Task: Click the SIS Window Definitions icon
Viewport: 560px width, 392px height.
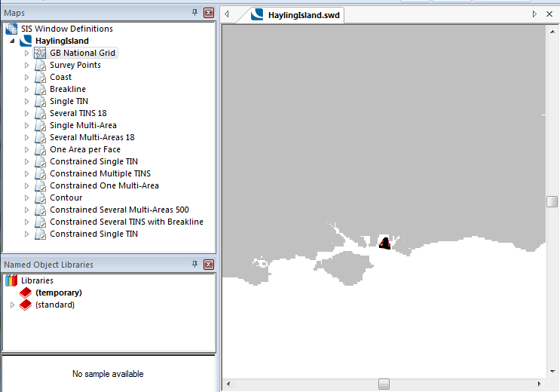Action: pos(11,29)
